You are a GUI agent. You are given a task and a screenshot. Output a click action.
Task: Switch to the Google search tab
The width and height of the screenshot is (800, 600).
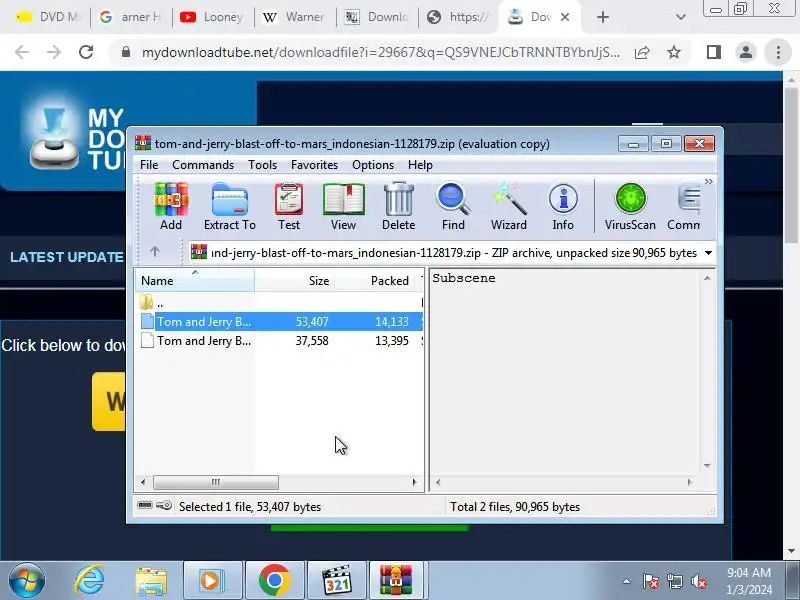[x=131, y=17]
